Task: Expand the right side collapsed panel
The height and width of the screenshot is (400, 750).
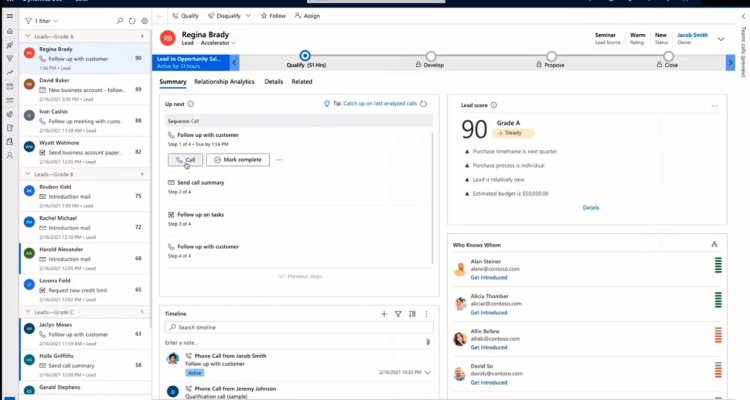Action: pyautogui.click(x=743, y=16)
